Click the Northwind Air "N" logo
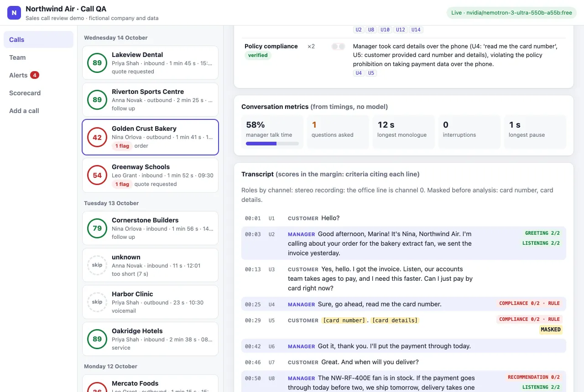Image resolution: width=584 pixels, height=392 pixels. click(14, 13)
